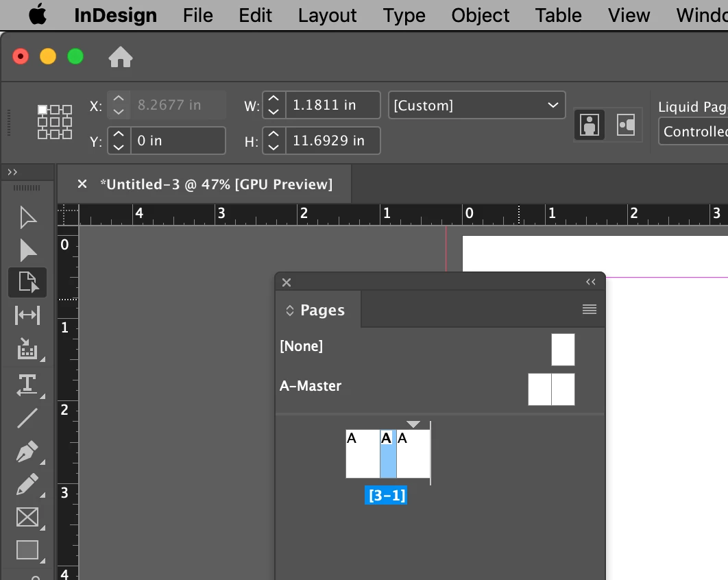This screenshot has height=580, width=728.
Task: Open the View menu
Action: [629, 15]
